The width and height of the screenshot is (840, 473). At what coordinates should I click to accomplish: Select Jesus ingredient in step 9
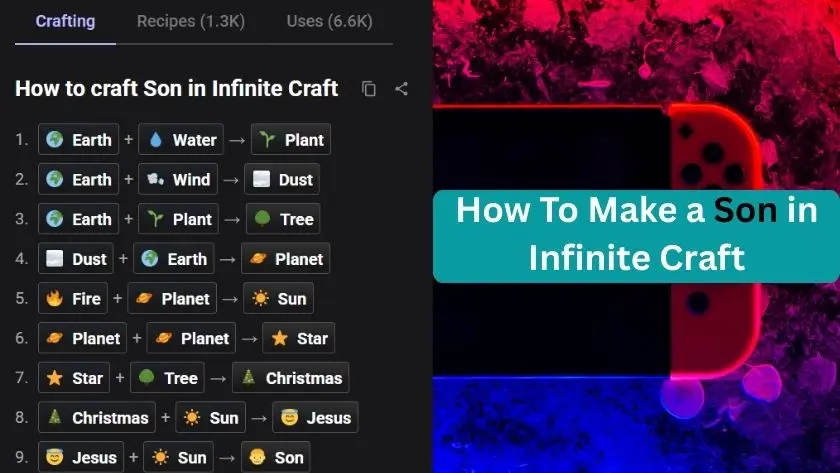pos(81,456)
